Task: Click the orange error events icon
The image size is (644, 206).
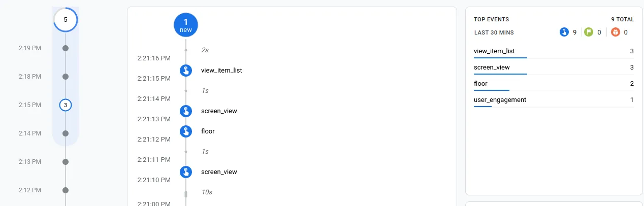Action: click(616, 32)
